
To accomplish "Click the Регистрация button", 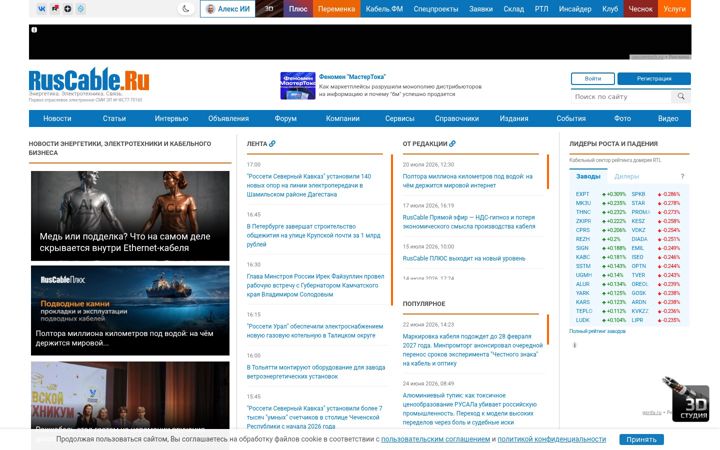I will 654,79.
